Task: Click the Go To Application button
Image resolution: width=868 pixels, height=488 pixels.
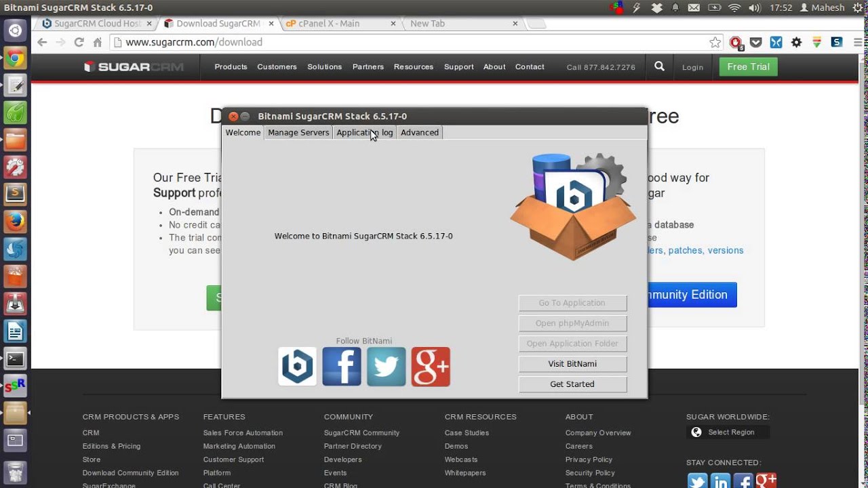Action: pos(572,303)
